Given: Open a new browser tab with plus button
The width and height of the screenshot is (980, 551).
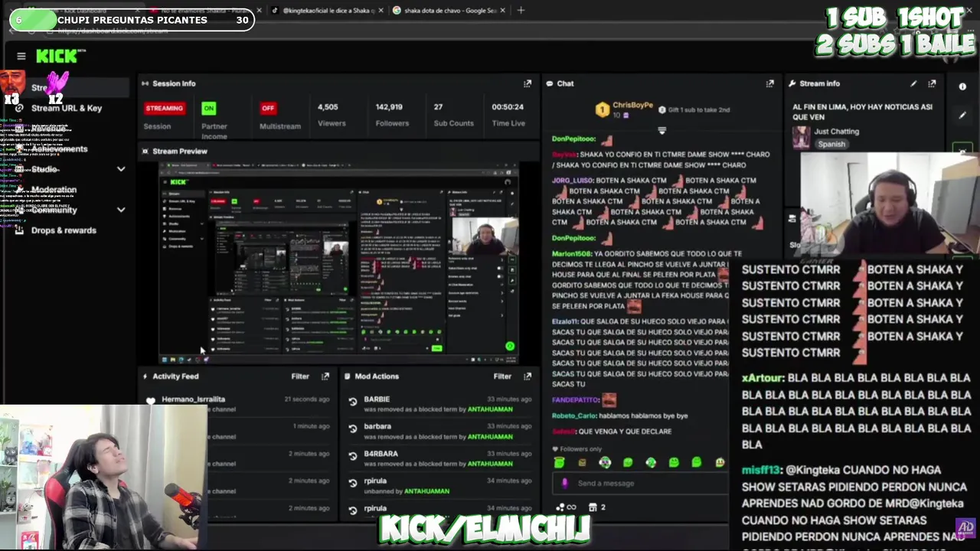Looking at the screenshot, I should coord(521,10).
